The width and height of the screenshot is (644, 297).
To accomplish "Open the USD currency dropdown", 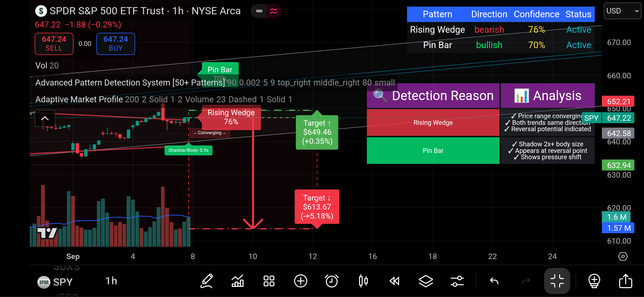I will [622, 11].
